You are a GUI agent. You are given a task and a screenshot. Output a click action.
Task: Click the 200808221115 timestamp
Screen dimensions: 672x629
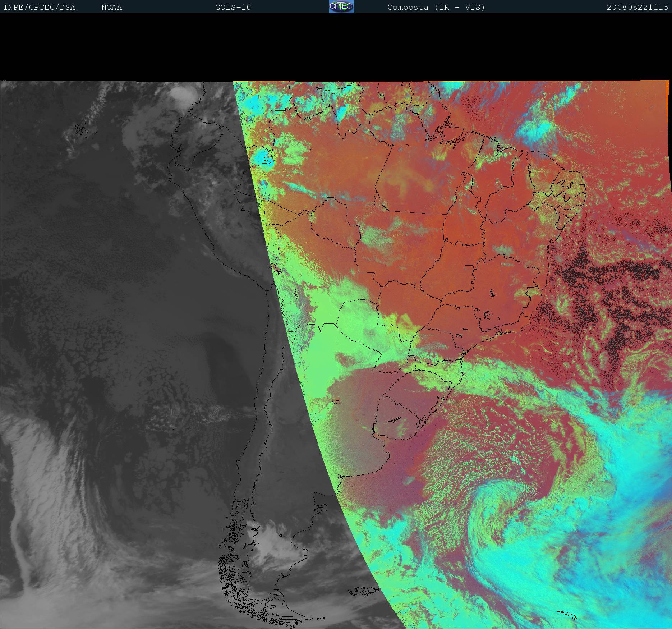point(637,7)
